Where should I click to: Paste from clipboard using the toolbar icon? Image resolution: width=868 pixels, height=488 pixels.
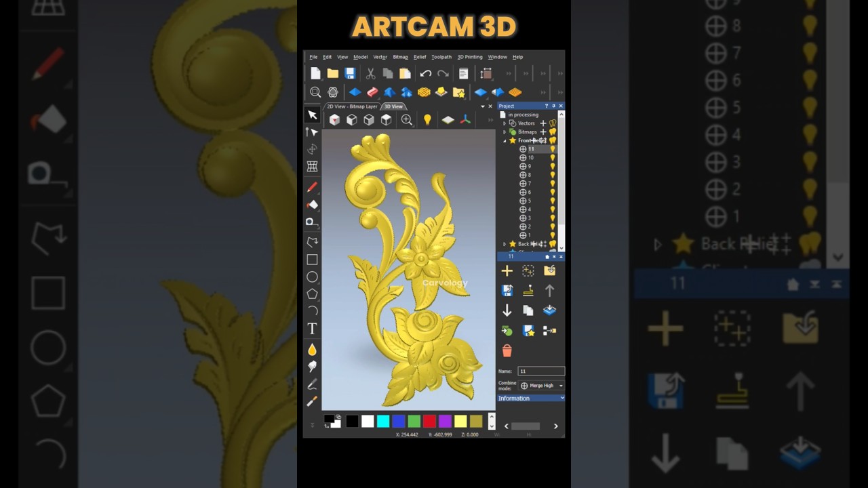click(405, 73)
